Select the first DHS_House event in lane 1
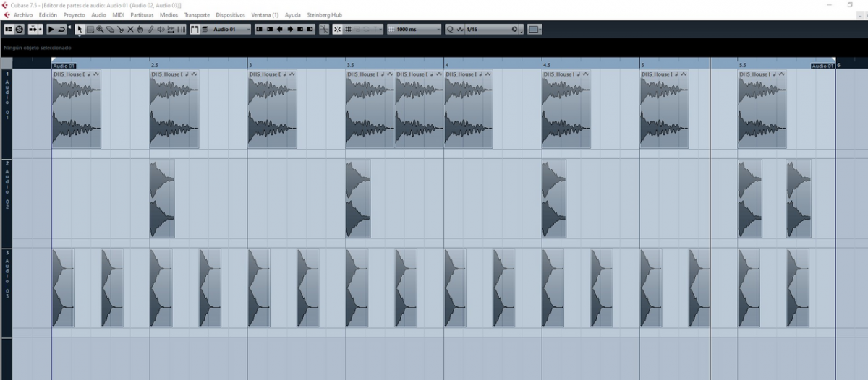The image size is (868, 380). tap(76, 109)
